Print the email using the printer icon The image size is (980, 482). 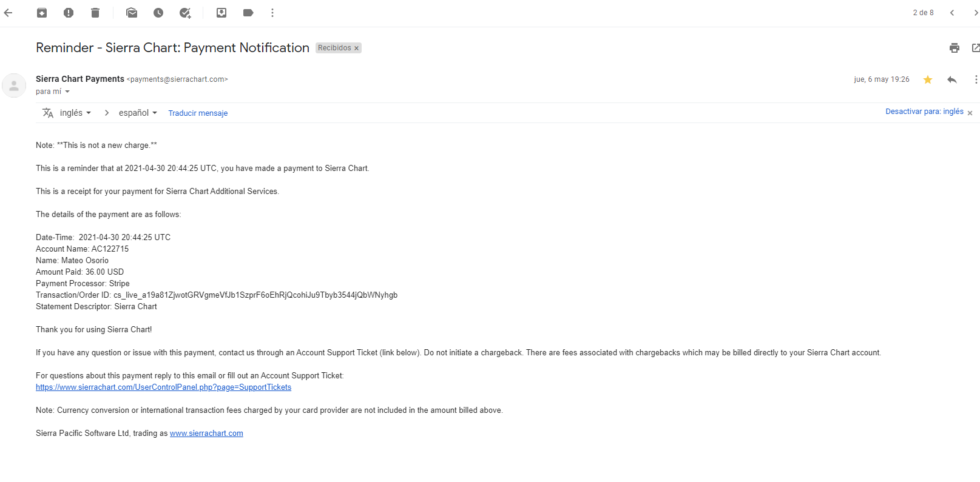(955, 48)
